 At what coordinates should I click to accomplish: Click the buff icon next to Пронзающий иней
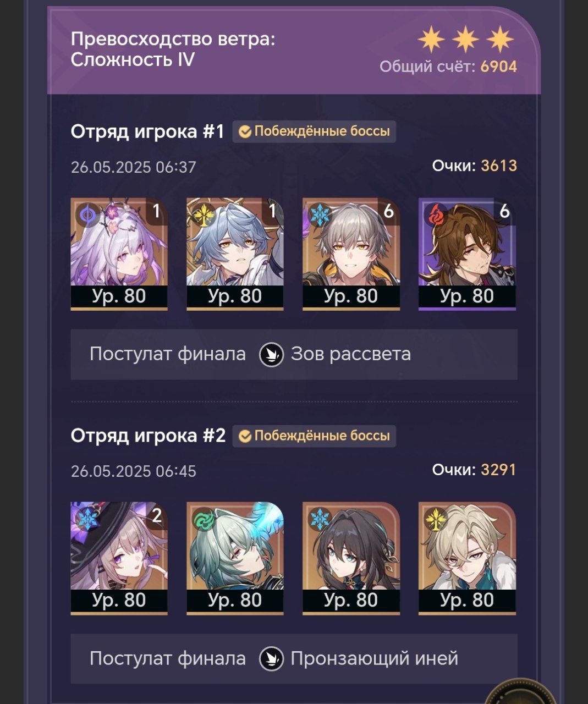[x=271, y=658]
